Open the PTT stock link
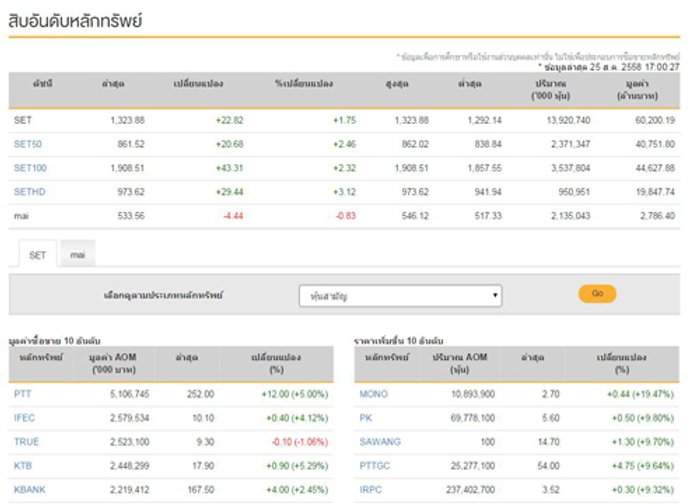 click(x=23, y=394)
